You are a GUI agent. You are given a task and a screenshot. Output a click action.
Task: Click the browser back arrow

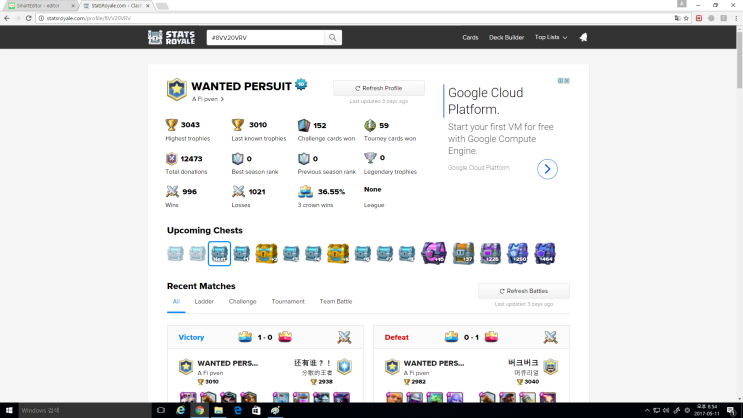click(7, 18)
